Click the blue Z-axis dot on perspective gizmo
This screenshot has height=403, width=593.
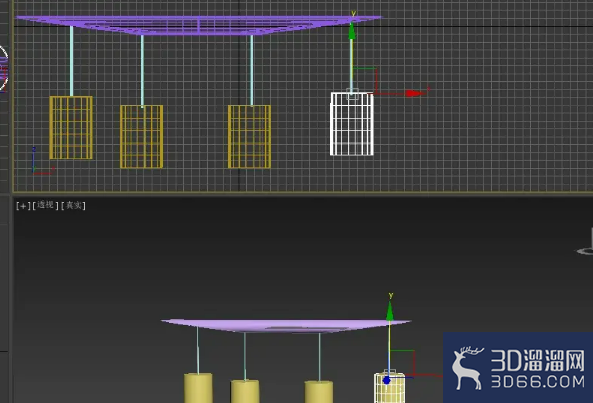386,380
